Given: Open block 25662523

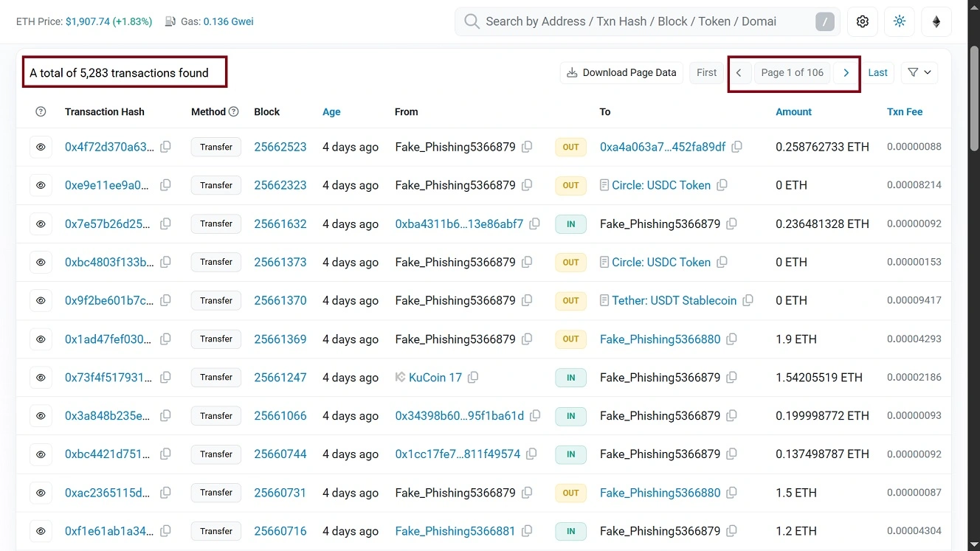Looking at the screenshot, I should pos(280,147).
